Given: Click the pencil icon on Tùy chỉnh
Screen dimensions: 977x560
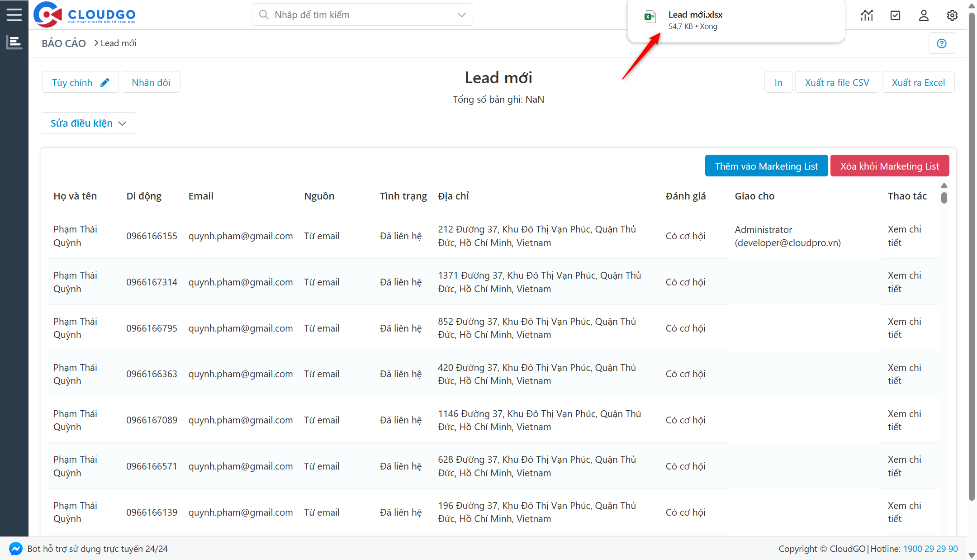Looking at the screenshot, I should point(105,82).
